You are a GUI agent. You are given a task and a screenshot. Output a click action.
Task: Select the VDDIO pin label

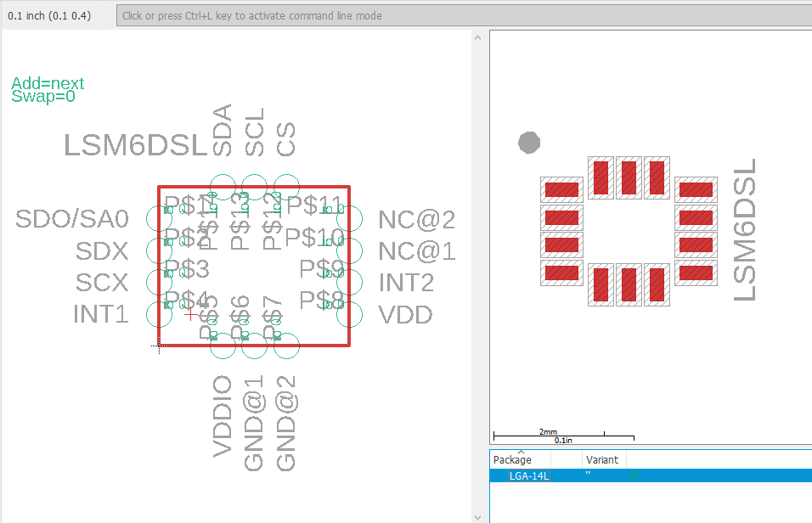tap(223, 416)
